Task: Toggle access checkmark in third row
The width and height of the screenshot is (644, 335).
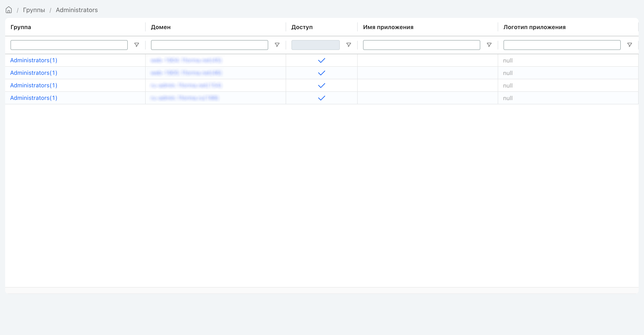Action: coord(321,85)
